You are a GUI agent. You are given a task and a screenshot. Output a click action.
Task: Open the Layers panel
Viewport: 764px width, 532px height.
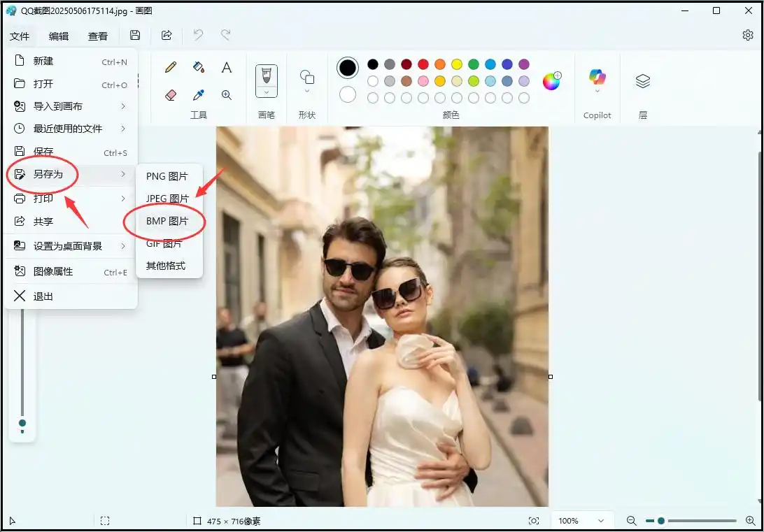click(642, 81)
